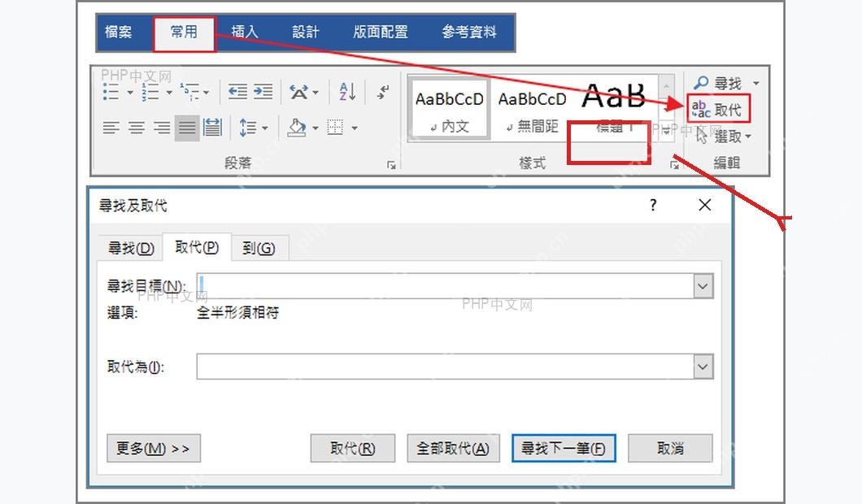Click the borders icon
This screenshot has height=504, width=862.
coord(335,128)
